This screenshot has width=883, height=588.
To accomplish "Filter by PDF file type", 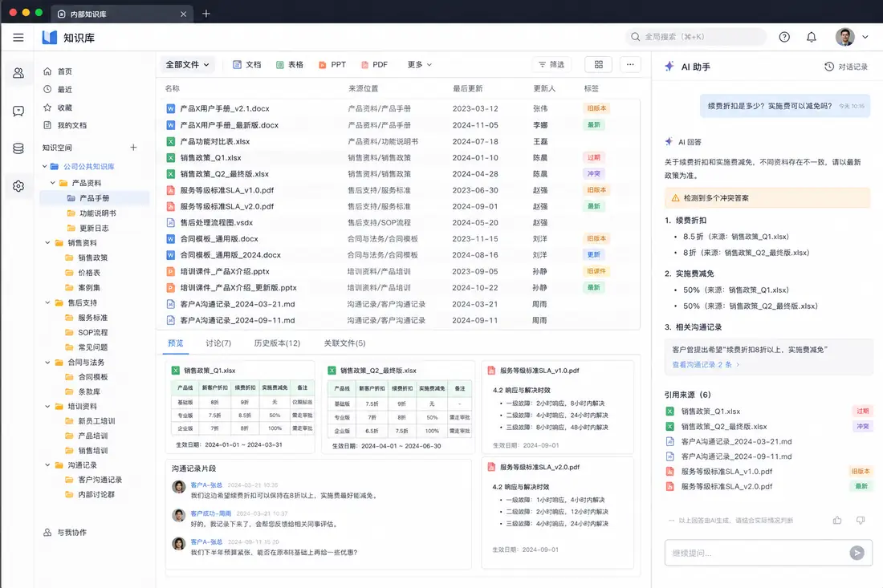I will (x=375, y=65).
